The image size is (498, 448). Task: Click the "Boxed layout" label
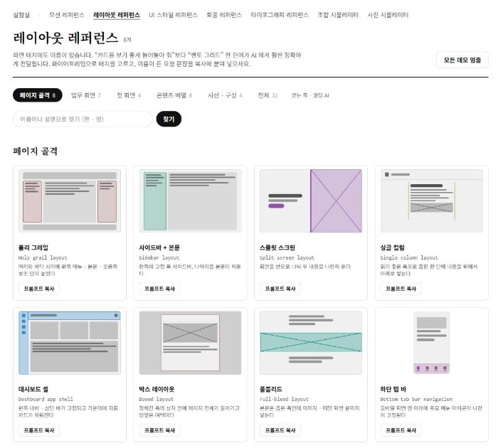point(157,400)
